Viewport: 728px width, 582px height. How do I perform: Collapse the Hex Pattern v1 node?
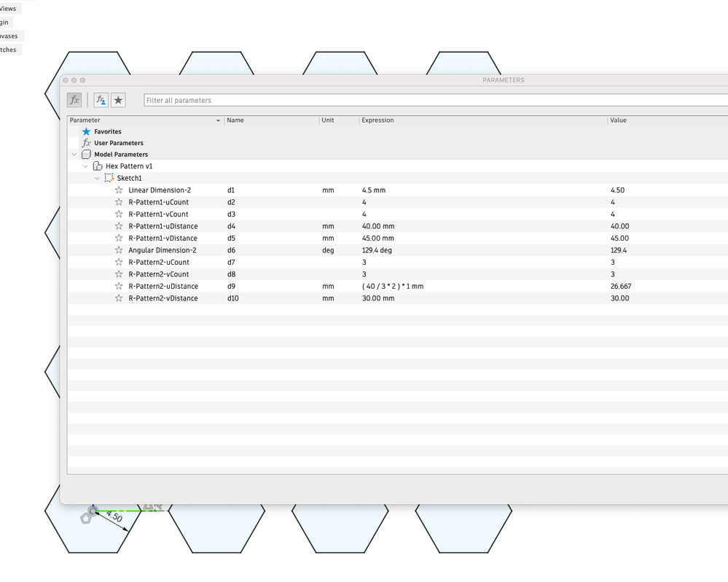pyautogui.click(x=85, y=166)
